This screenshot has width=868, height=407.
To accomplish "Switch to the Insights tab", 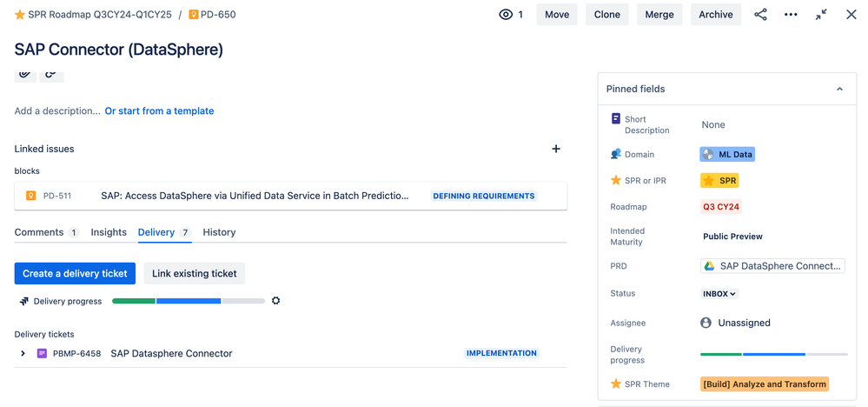I will 109,232.
